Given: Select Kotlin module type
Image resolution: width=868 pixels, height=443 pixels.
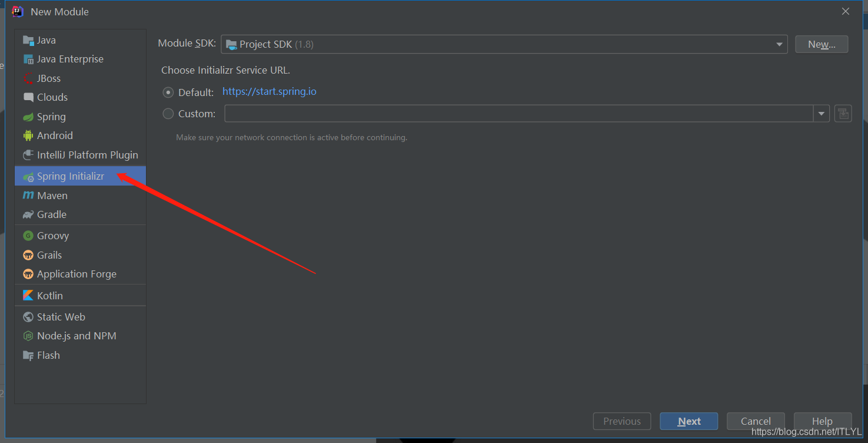Looking at the screenshot, I should 80,296.
